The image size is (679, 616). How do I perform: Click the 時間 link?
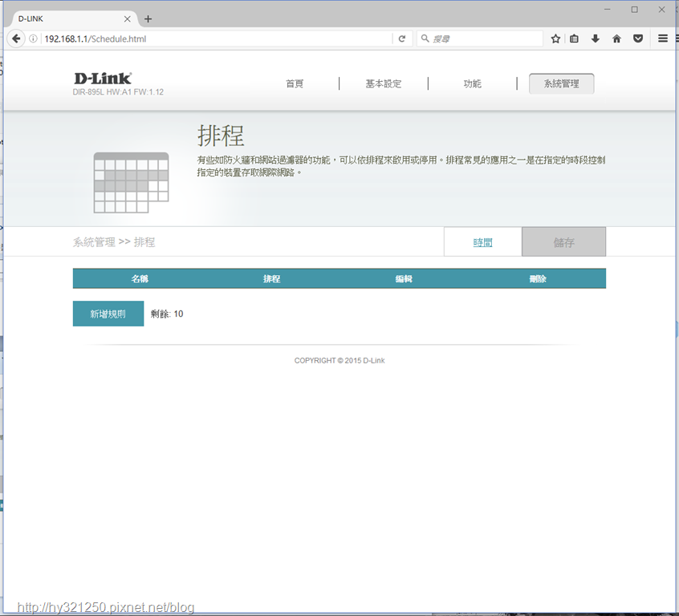(x=482, y=242)
